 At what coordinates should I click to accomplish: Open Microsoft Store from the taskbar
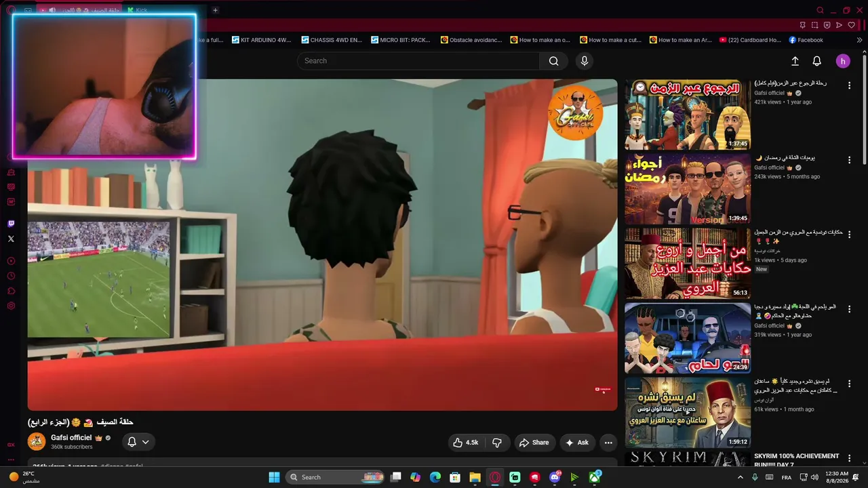(x=455, y=477)
